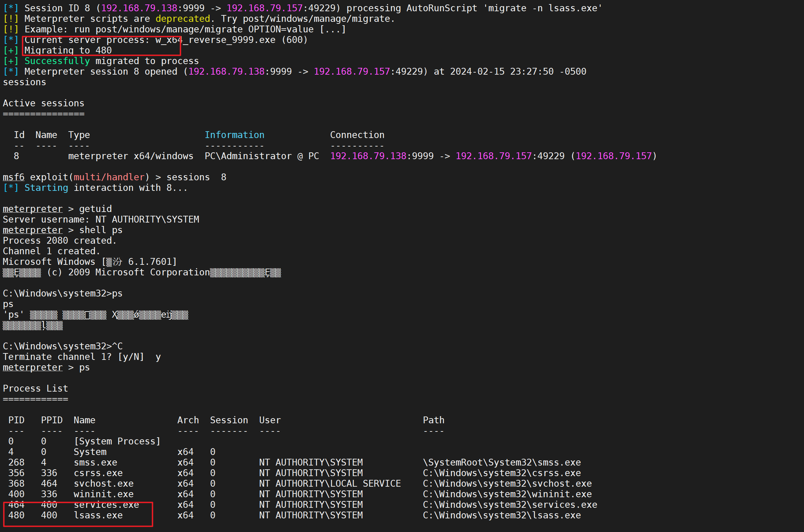Click the Connection column header
The height and width of the screenshot is (532, 804).
(x=357, y=135)
